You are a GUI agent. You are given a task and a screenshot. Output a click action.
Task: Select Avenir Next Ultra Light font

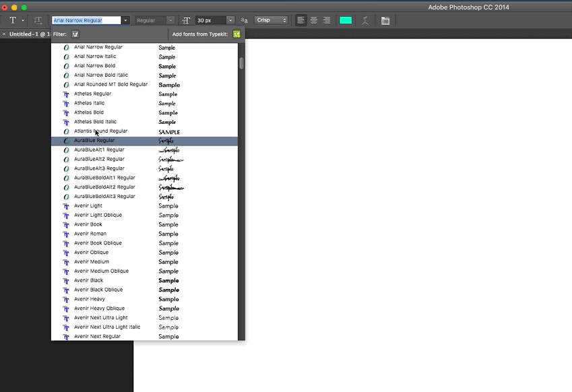coord(144,318)
